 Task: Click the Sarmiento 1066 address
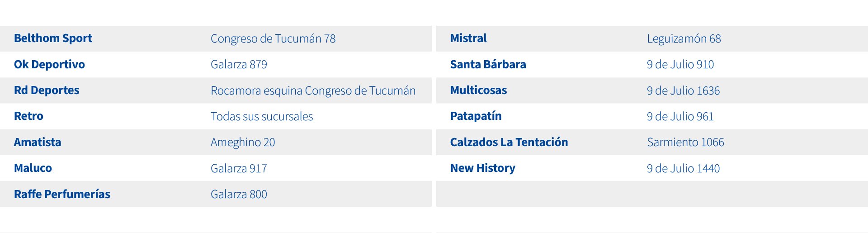(685, 142)
